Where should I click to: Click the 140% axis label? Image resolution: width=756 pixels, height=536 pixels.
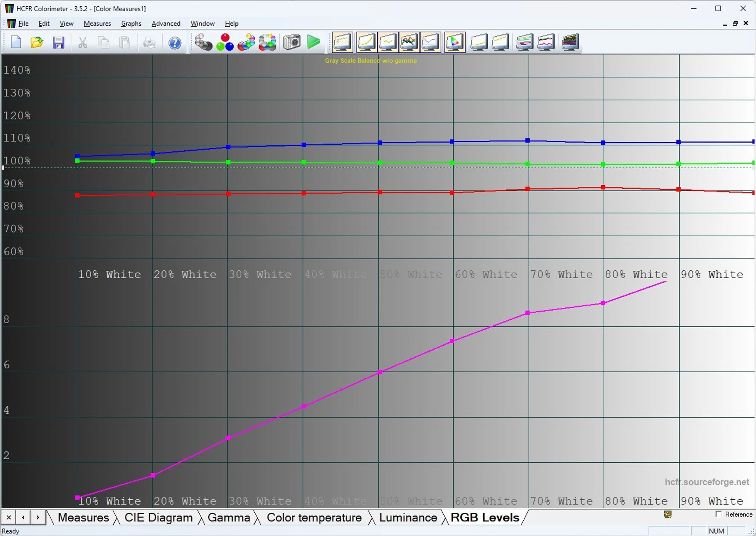coord(17,70)
